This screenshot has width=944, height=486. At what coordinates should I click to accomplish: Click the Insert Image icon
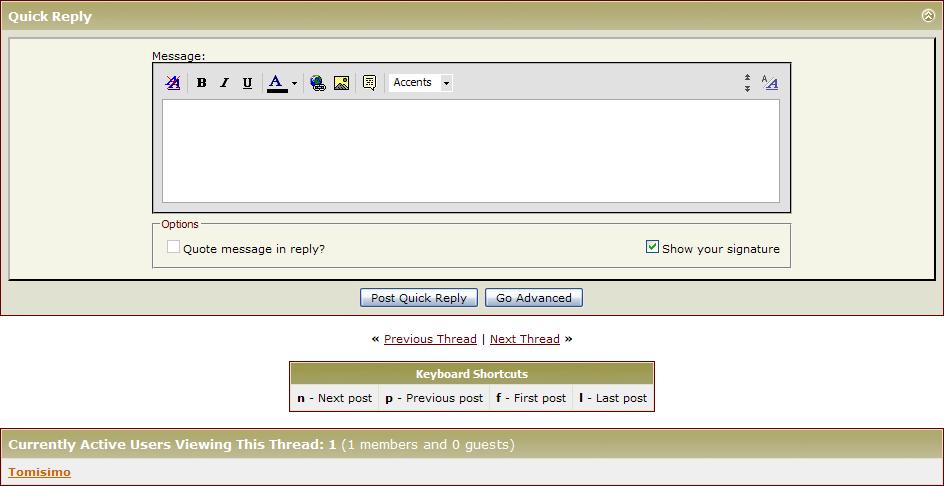[x=341, y=83]
